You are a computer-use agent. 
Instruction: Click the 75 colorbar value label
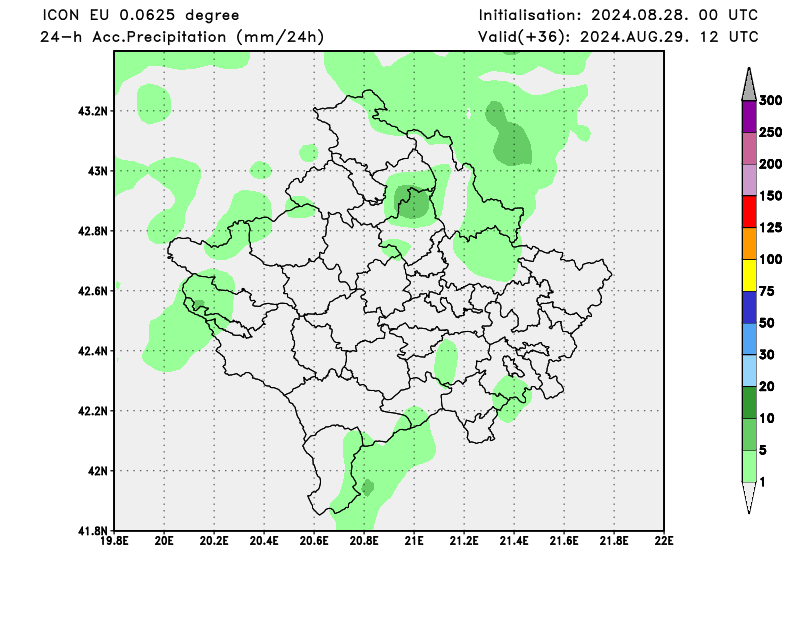click(x=767, y=291)
